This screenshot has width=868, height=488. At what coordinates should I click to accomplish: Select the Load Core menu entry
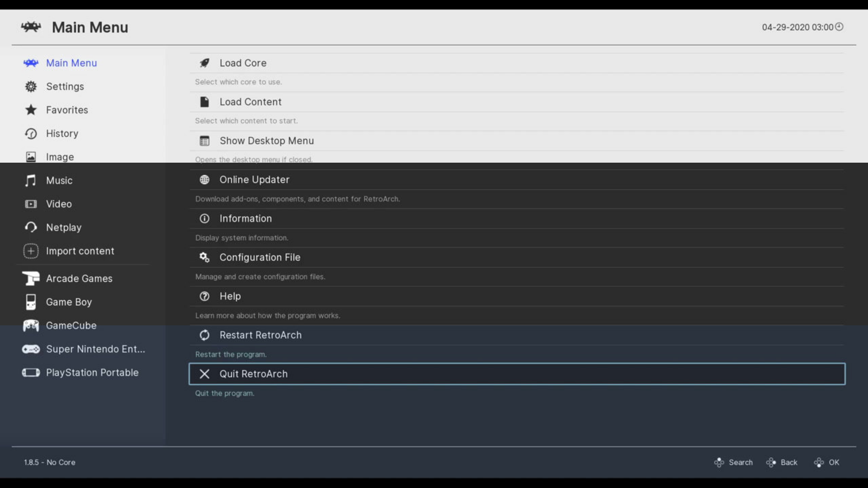pyautogui.click(x=517, y=63)
